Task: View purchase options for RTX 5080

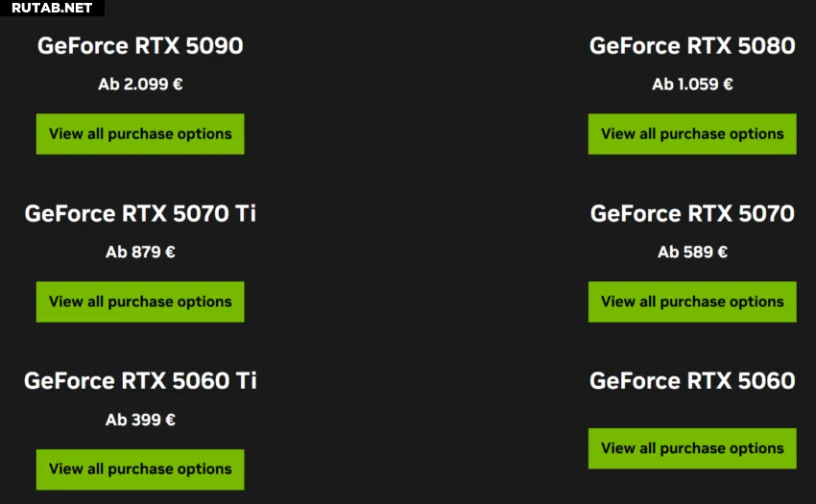Action: (x=692, y=133)
